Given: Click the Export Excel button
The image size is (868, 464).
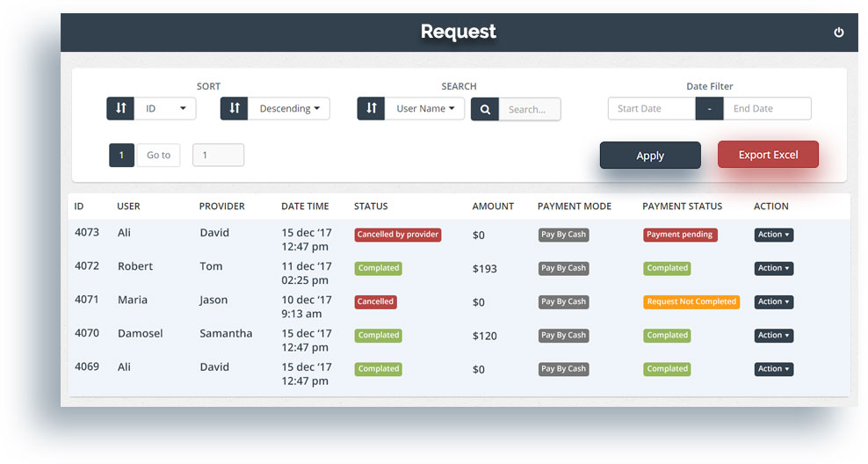Looking at the screenshot, I should [768, 155].
